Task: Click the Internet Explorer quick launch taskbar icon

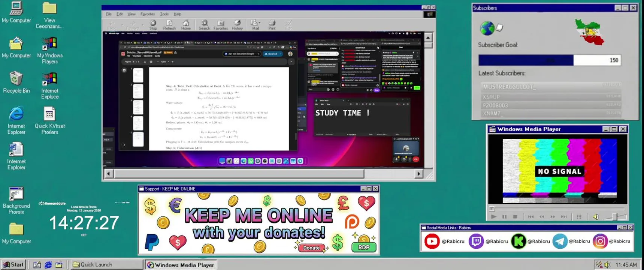Action: click(x=48, y=265)
